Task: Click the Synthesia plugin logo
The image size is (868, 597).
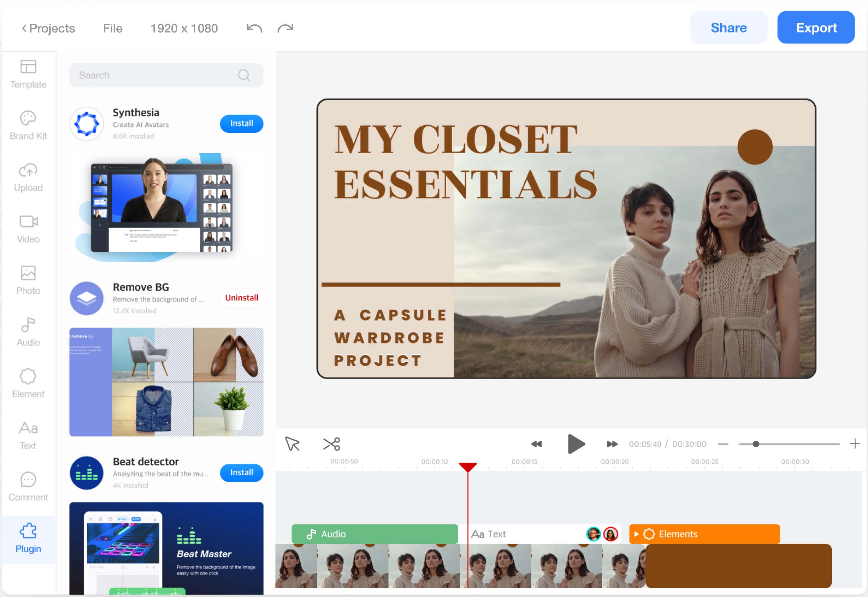Action: coord(87,124)
